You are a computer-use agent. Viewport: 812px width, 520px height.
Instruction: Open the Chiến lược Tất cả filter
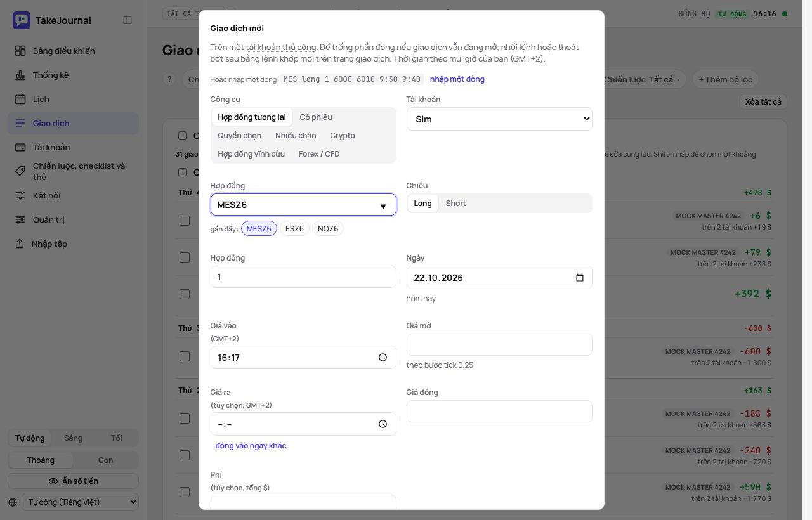pos(643,79)
